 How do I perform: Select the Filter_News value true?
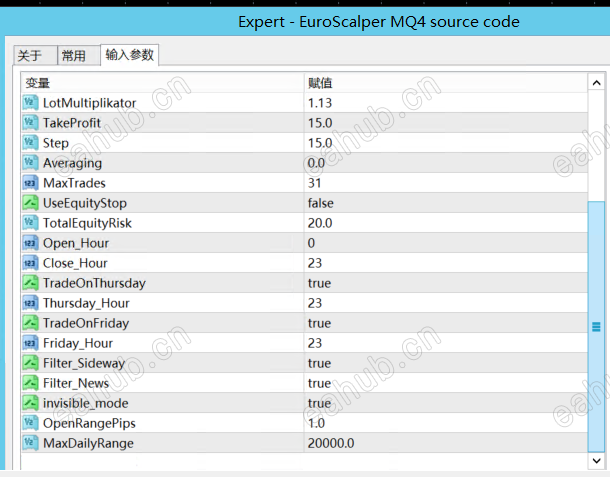(x=319, y=383)
